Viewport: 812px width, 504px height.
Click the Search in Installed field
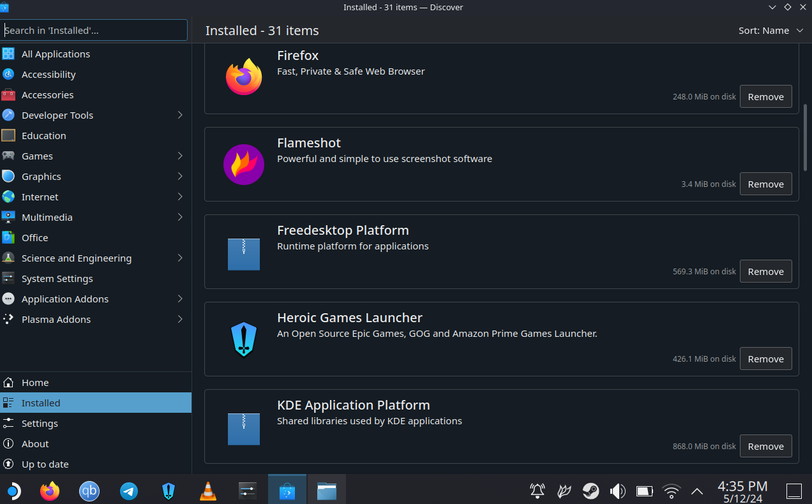tap(94, 30)
